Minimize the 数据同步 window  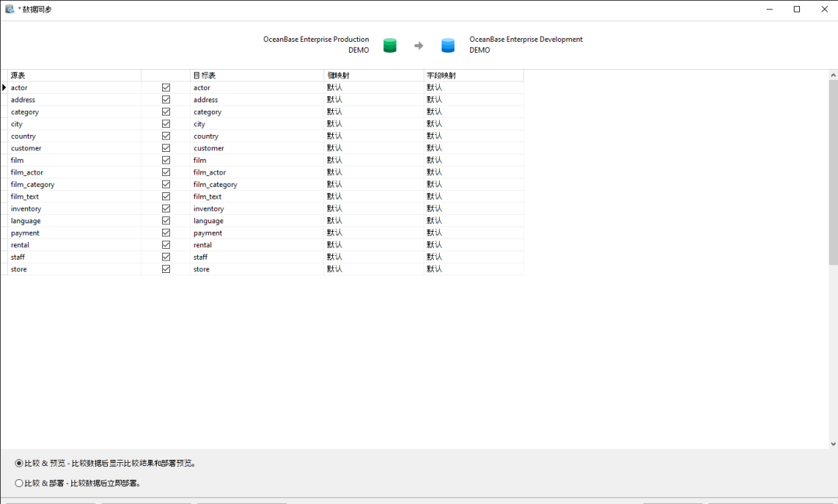[x=770, y=9]
